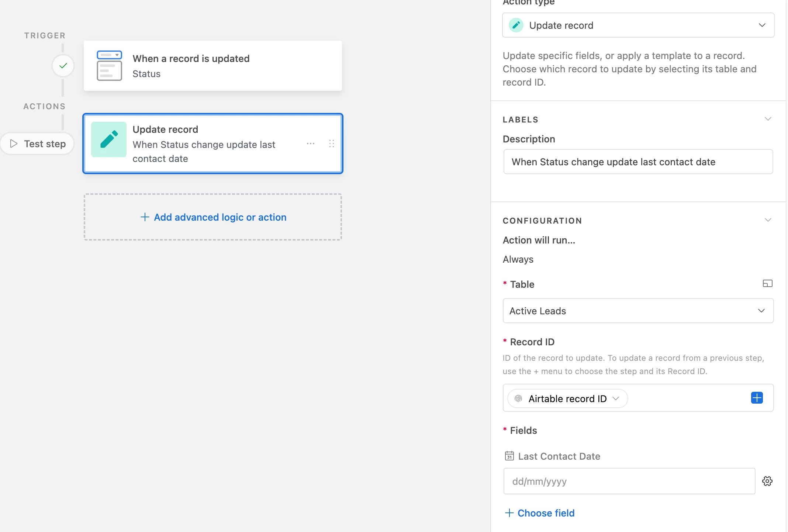788x532 pixels.
Task: Collapse the Labels section
Action: point(768,119)
